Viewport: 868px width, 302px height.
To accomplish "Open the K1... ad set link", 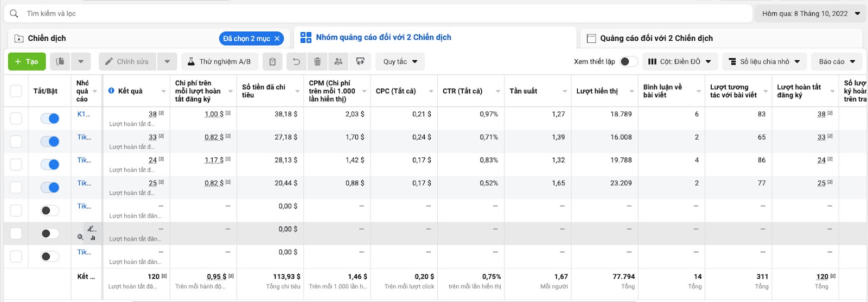I will click(84, 114).
